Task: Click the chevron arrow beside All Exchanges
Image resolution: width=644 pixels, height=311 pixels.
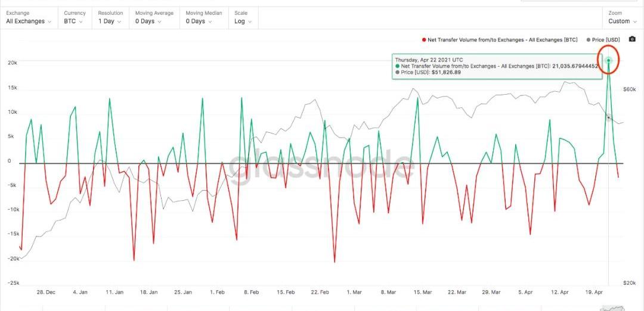Action: (49, 21)
